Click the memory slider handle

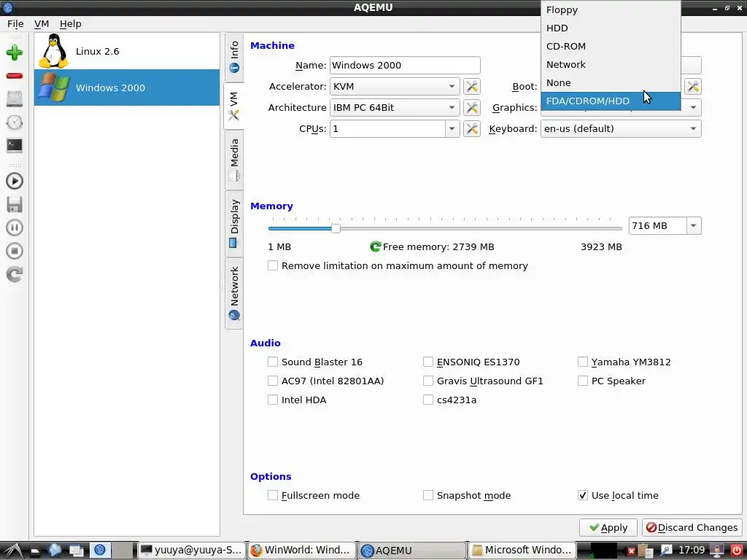click(336, 228)
